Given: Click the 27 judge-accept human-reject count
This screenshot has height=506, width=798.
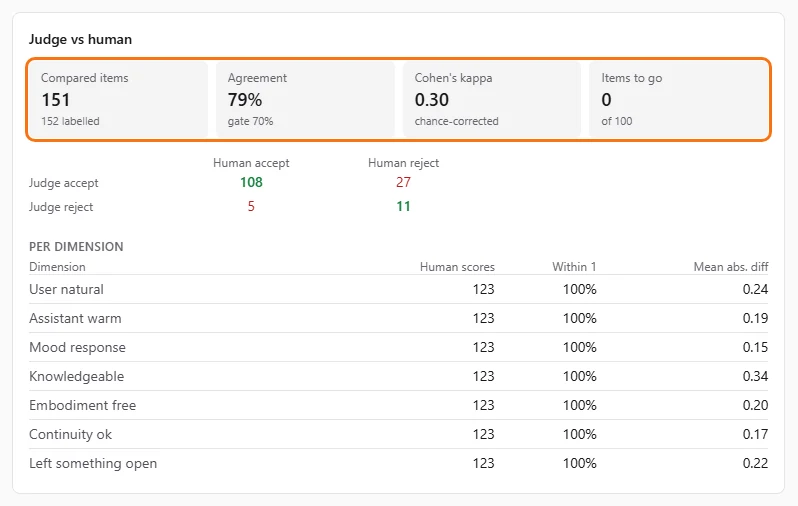Looking at the screenshot, I should [403, 182].
